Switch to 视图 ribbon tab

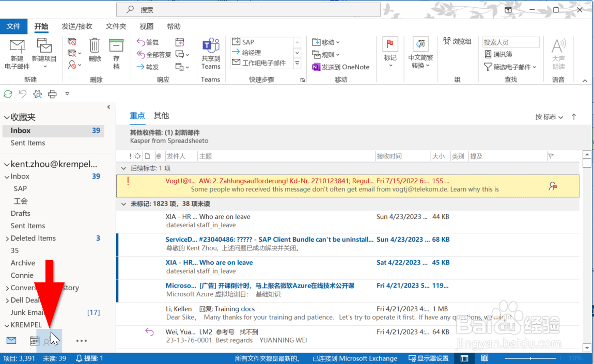pyautogui.click(x=147, y=26)
